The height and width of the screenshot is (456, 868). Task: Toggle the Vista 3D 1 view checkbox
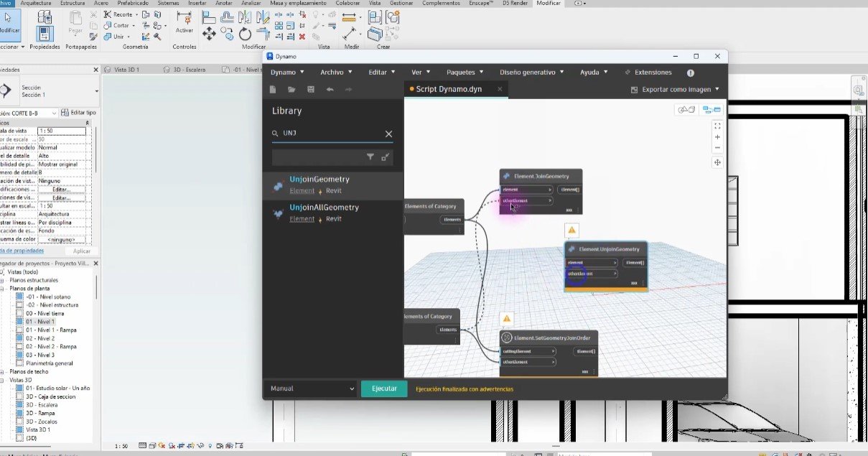pos(19,429)
